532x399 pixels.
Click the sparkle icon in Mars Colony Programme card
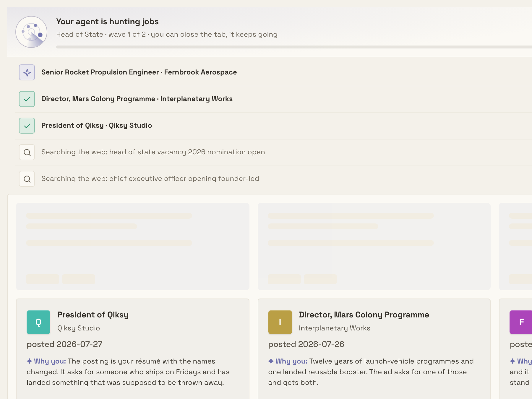pos(271,361)
